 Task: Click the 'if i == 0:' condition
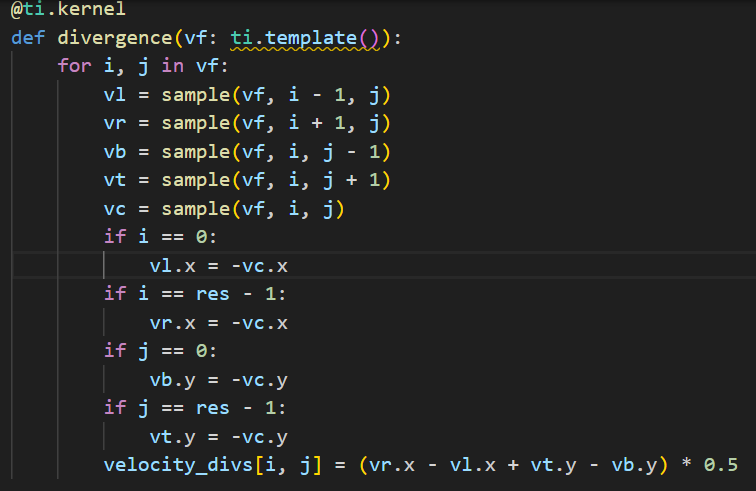[x=160, y=238]
